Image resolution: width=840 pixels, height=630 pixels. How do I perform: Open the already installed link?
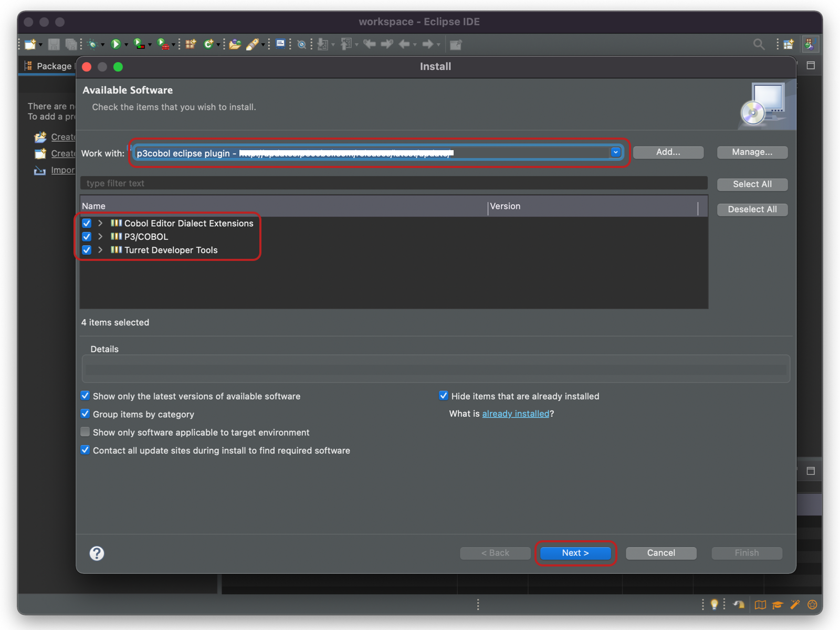coord(516,414)
